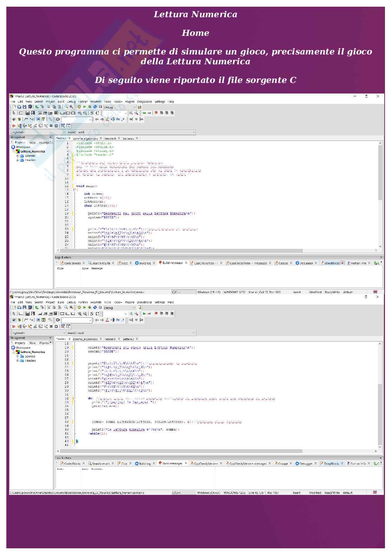The image size is (392, 555).
Task: Start debugging with the red arrow in the lower window
Action: tap(14, 327)
